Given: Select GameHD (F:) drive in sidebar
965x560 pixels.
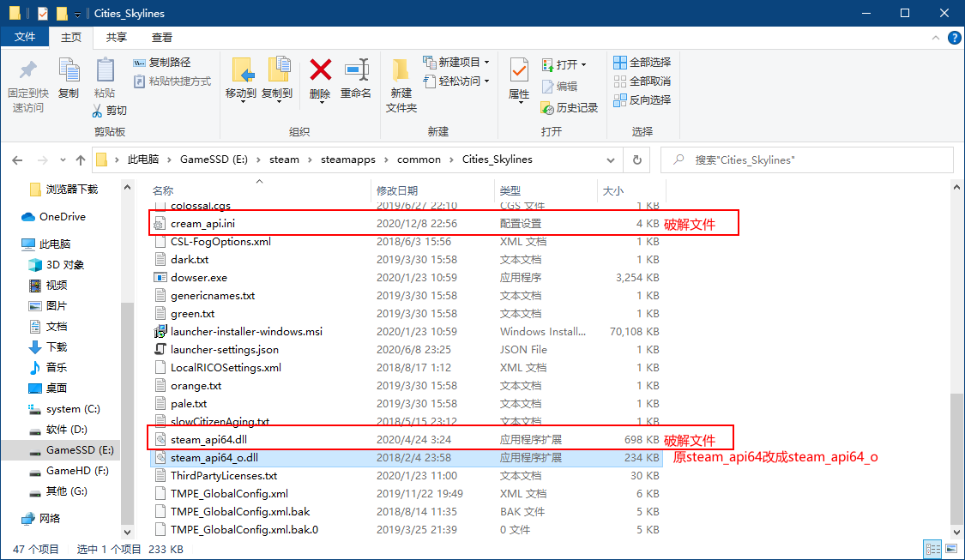Looking at the screenshot, I should tap(77, 470).
